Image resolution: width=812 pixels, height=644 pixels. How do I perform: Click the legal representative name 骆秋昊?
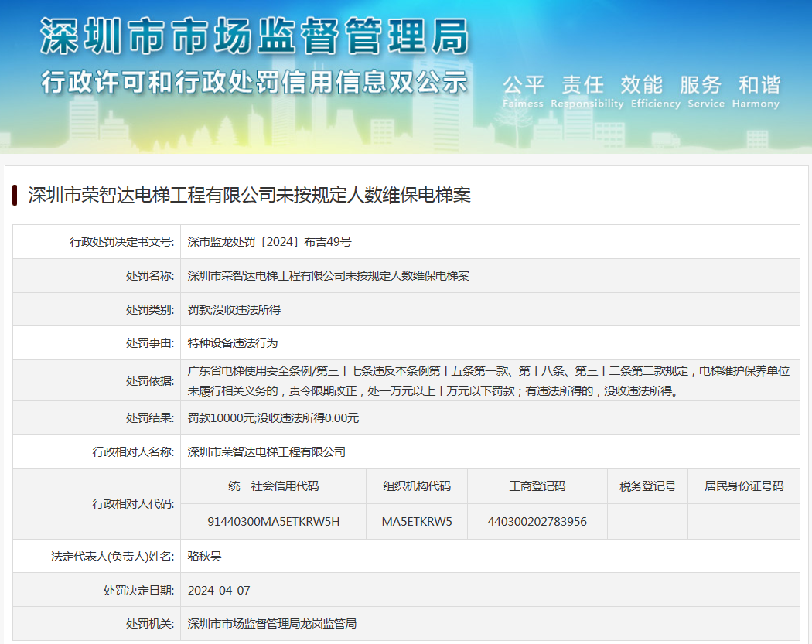coord(204,556)
